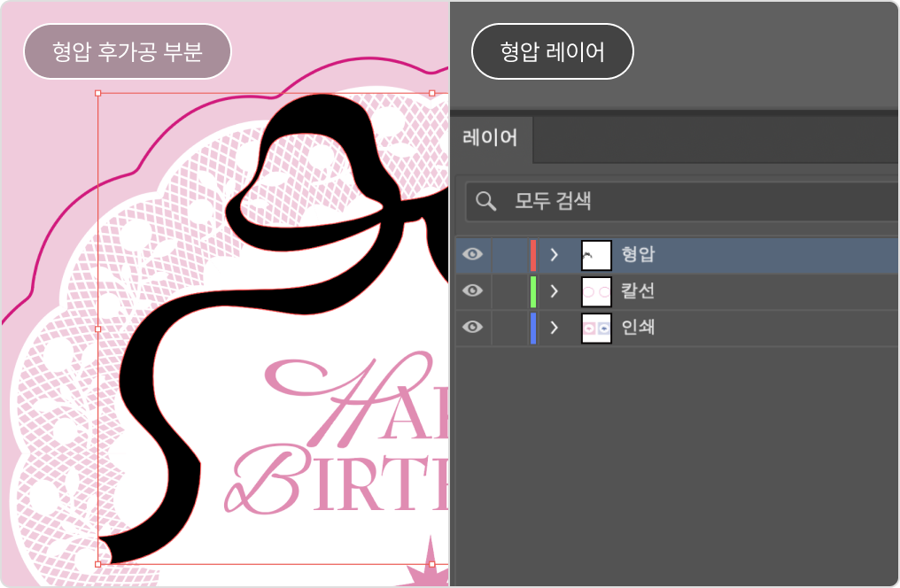Viewport: 900px width, 588px height.
Task: Click the top-left bounding box handle
Action: click(x=97, y=93)
